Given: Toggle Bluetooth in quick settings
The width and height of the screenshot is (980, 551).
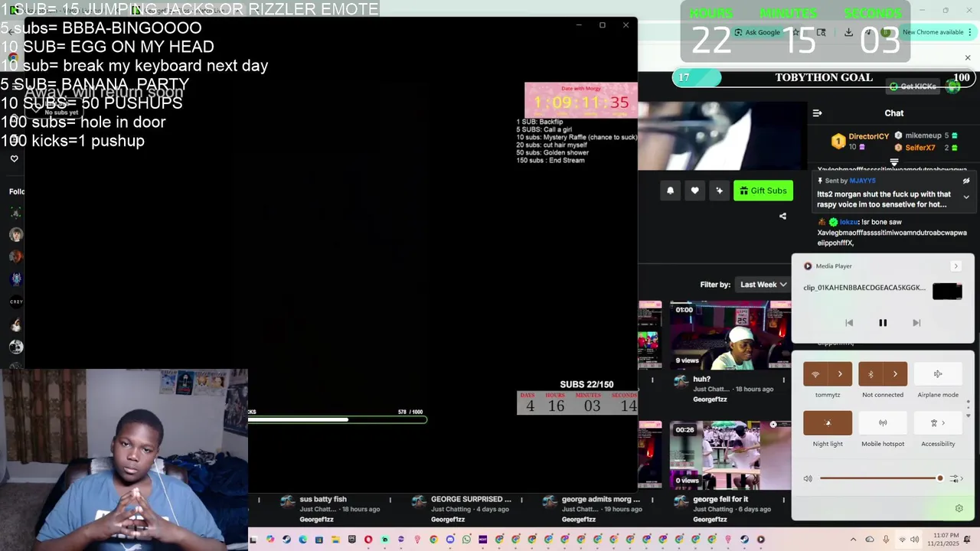Looking at the screenshot, I should [871, 374].
